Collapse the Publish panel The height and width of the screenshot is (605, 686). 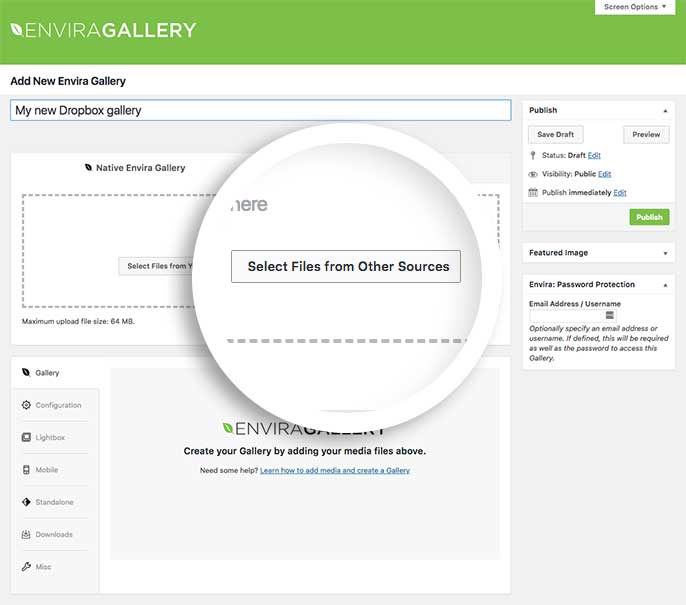(x=665, y=111)
